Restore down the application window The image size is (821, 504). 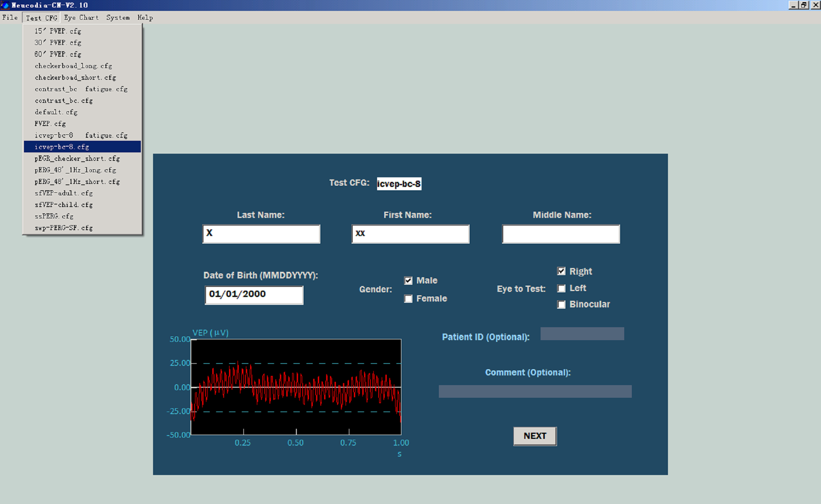804,5
